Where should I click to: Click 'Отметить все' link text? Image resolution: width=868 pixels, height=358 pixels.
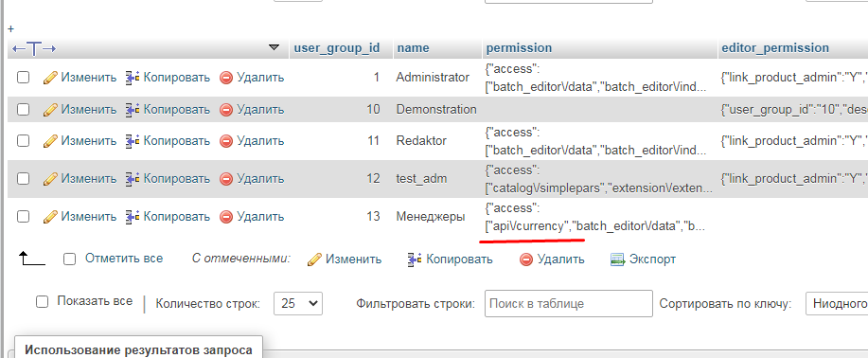click(124, 259)
